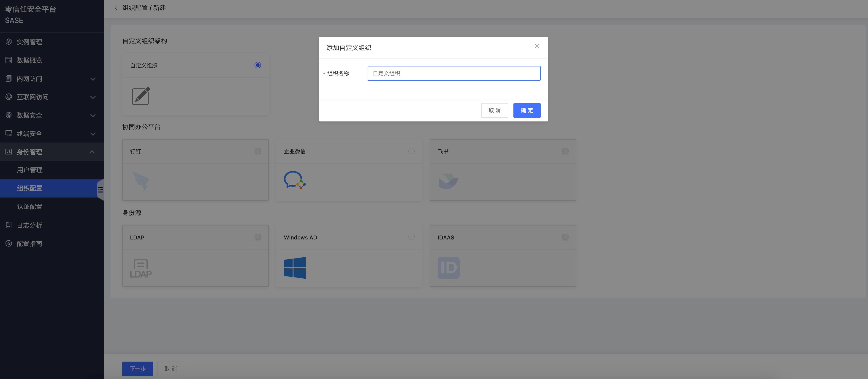The image size is (868, 379).
Task: Click the custom organization pencil edit icon
Action: tap(141, 96)
